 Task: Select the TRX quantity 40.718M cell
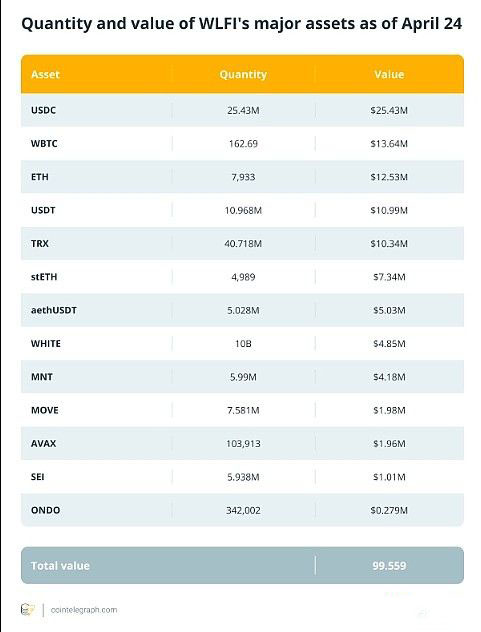[x=243, y=243]
